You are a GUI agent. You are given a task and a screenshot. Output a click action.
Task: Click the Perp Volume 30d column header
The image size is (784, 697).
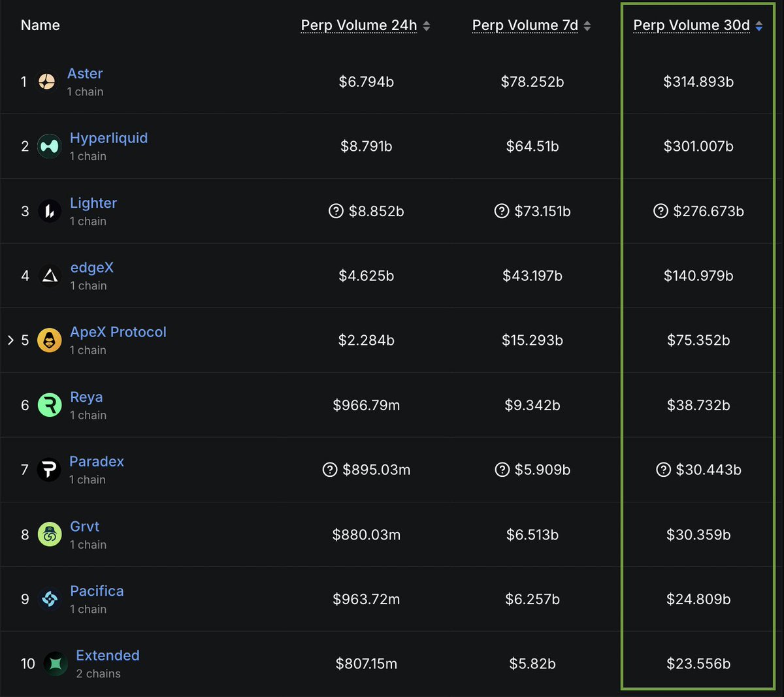(x=692, y=25)
